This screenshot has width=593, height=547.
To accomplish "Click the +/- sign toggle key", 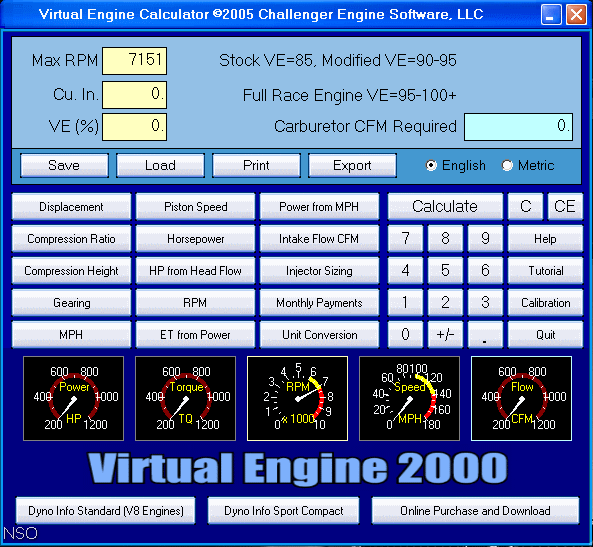I will click(x=445, y=334).
